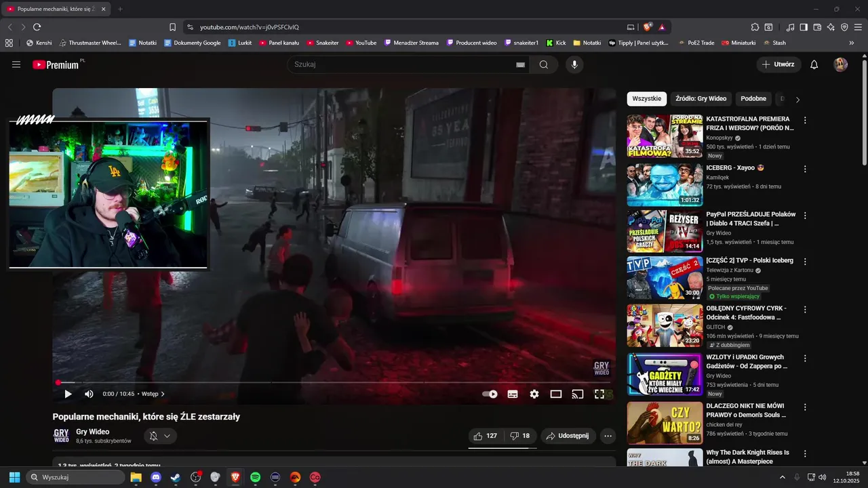The height and width of the screenshot is (488, 868).
Task: Open options for PayPal PRZEŚLADUJE Polaków video
Action: click(x=805, y=216)
